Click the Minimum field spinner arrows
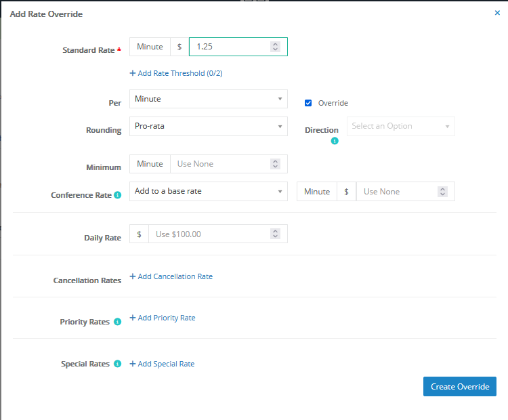 275,164
